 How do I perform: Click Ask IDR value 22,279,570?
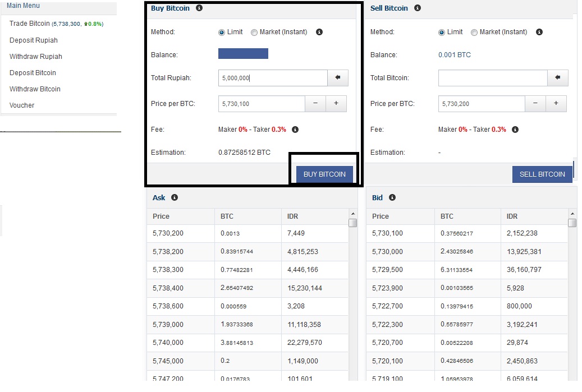coord(304,342)
